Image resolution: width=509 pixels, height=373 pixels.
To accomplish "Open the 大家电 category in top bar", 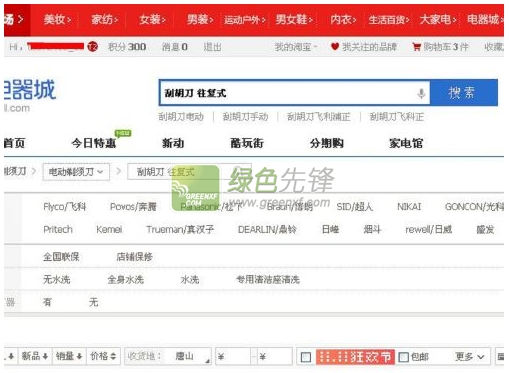I will 438,20.
